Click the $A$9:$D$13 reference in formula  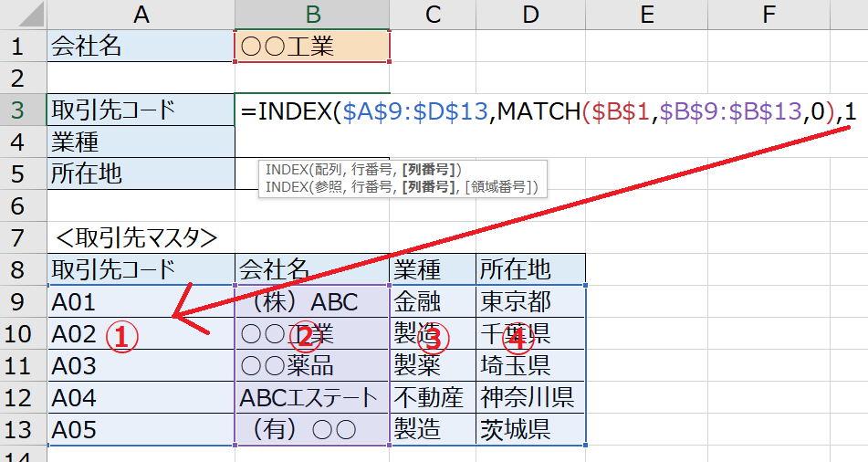tap(415, 111)
